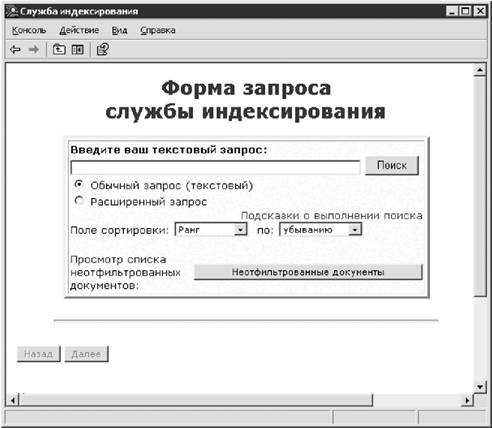Select Обычный запрос (текстовый) radio button

(79, 184)
